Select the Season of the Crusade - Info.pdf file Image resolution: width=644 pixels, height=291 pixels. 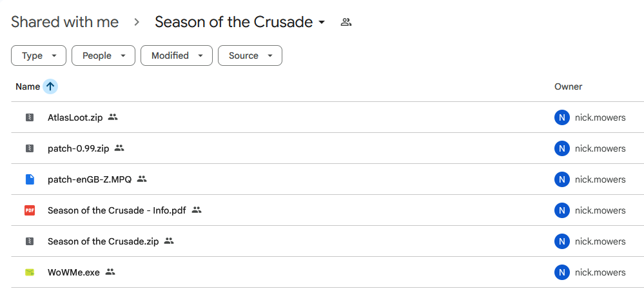point(117,210)
